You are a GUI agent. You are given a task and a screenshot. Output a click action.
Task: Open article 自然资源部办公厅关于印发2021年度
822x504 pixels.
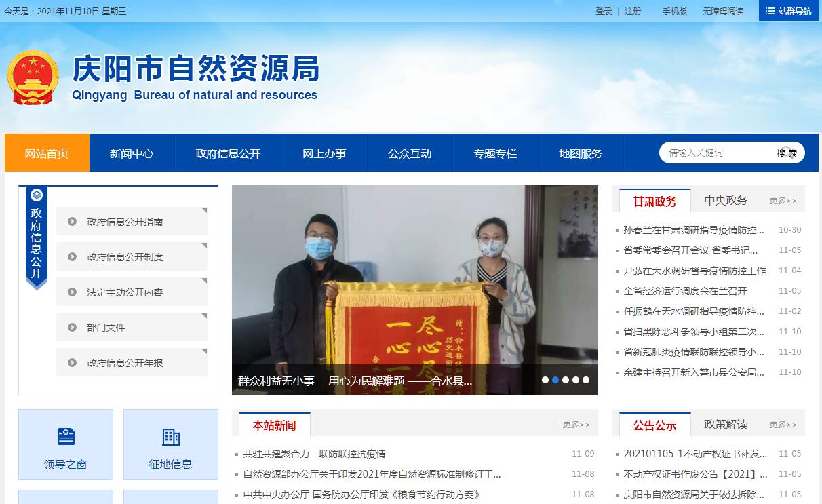[372, 474]
